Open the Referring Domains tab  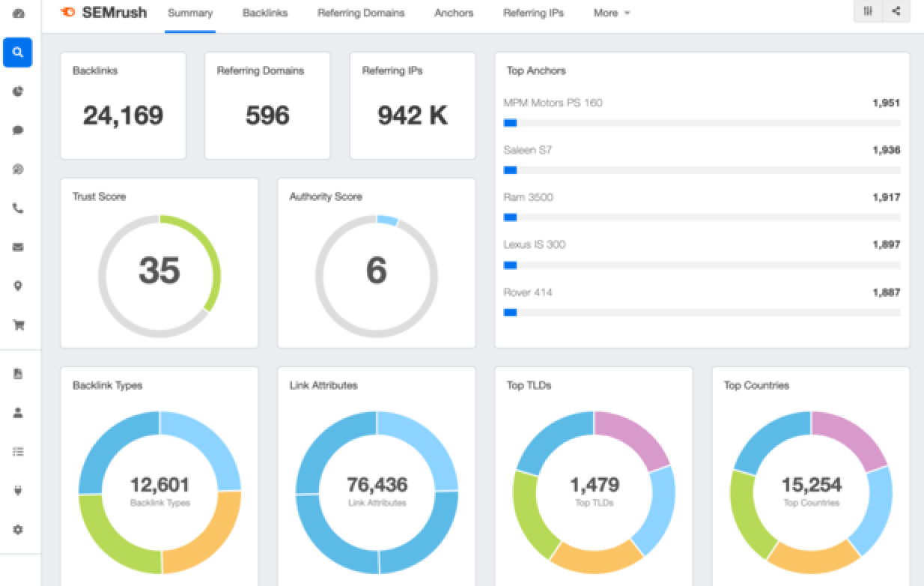point(360,13)
